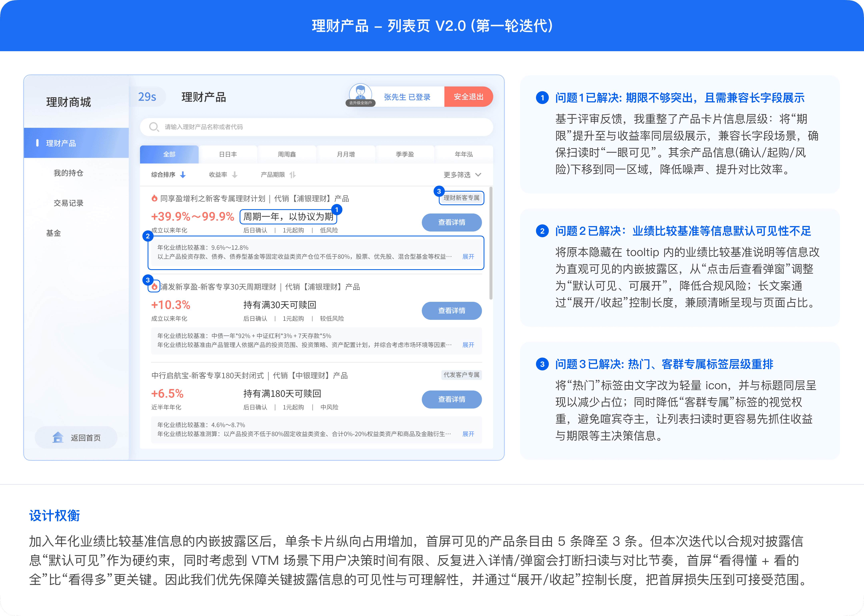Click flame hot icon on 同享盈增利 product
This screenshot has width=864, height=616.
(154, 198)
